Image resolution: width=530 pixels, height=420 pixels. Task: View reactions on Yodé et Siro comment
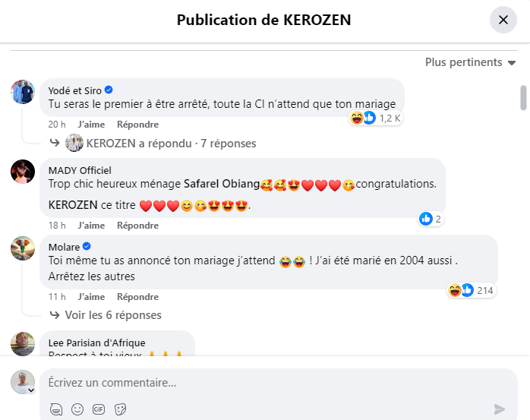pos(375,118)
